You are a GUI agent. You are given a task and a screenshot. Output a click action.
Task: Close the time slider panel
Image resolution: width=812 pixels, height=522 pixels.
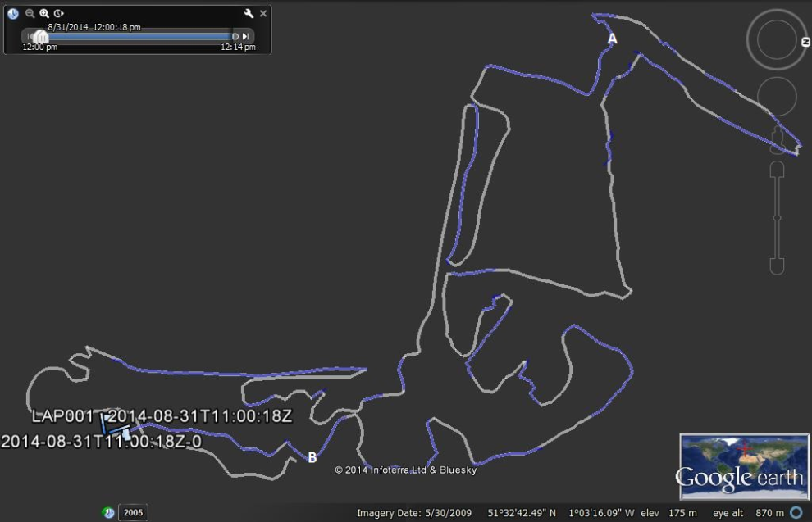263,14
